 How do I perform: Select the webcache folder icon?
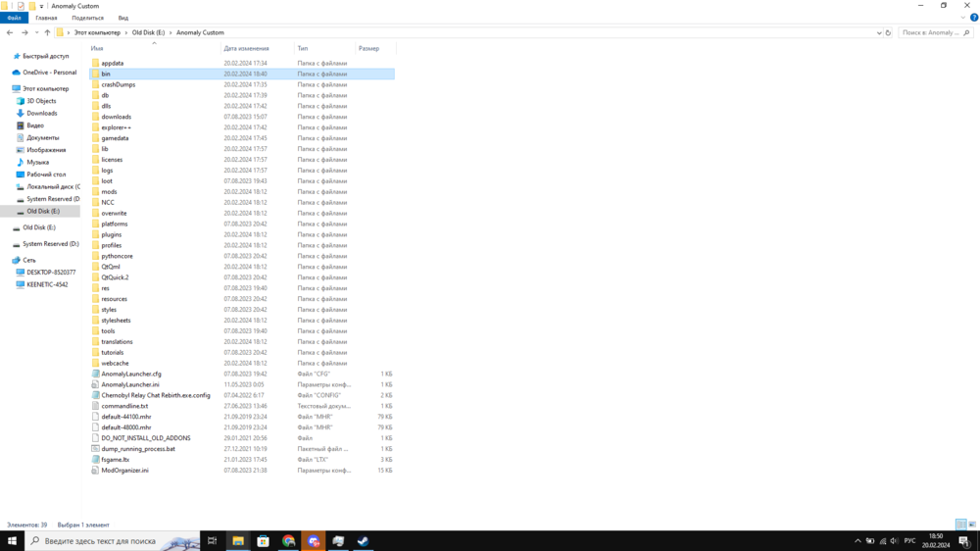pyautogui.click(x=95, y=364)
